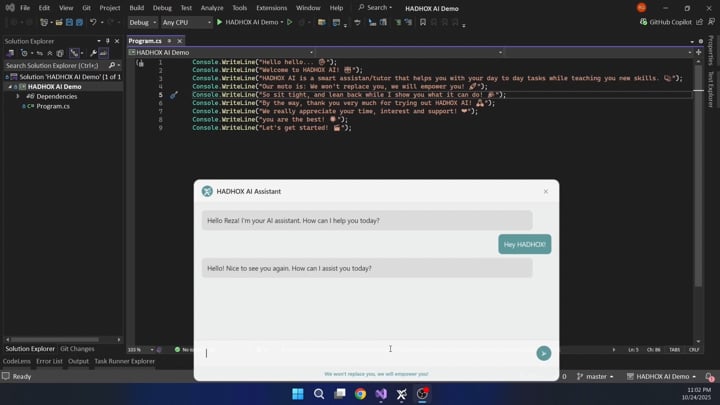
Task: Open the Debug configuration dropdown
Action: pyautogui.click(x=142, y=22)
